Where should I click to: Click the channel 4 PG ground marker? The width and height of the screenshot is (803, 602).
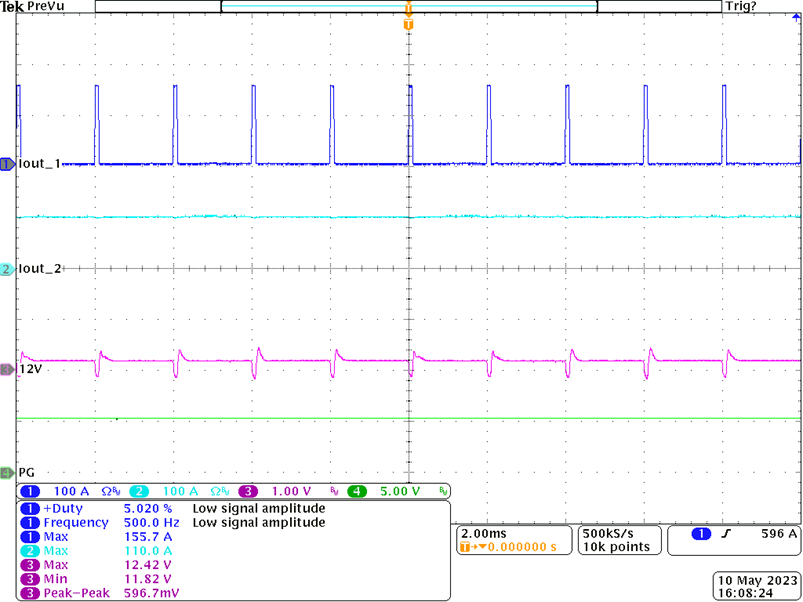[8, 473]
